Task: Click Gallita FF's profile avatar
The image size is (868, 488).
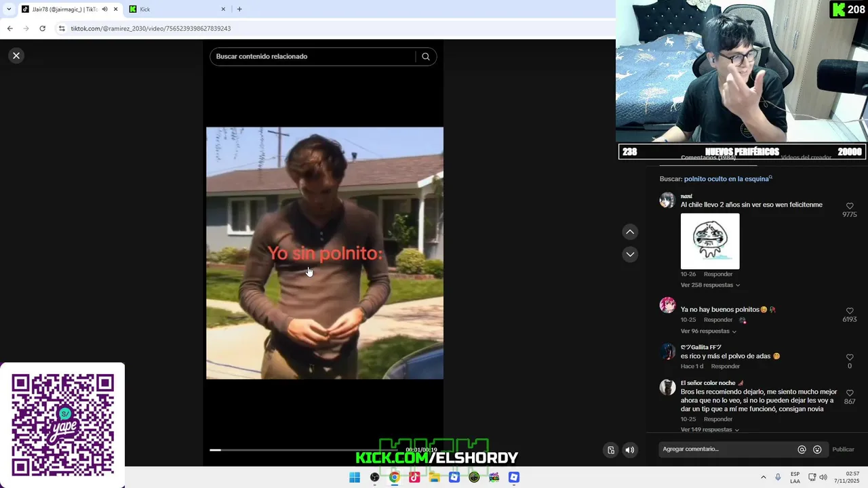Action: pyautogui.click(x=668, y=351)
